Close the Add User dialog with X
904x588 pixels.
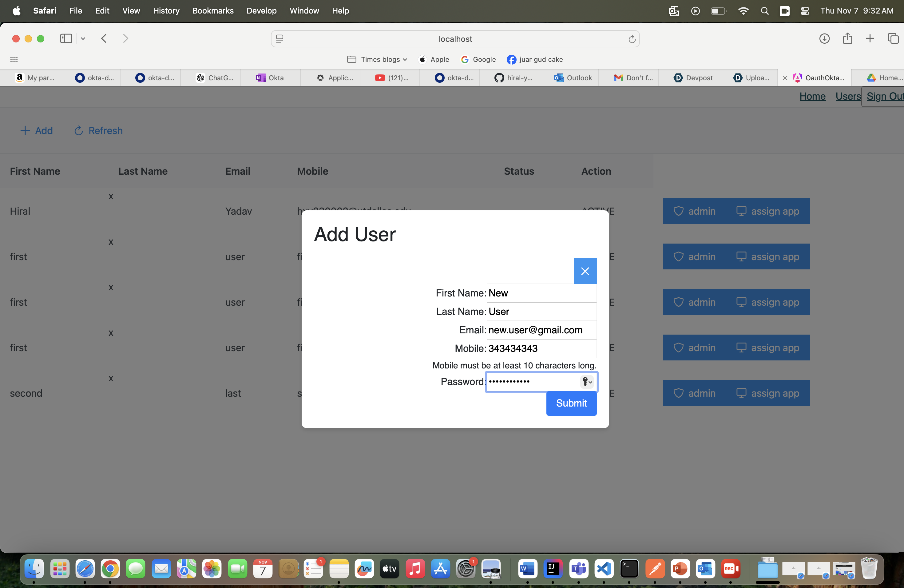[x=585, y=271]
